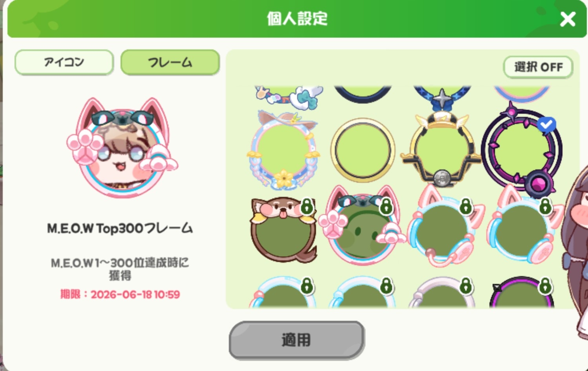Close the 個人設定 dialog
The height and width of the screenshot is (371, 588).
pos(568,19)
